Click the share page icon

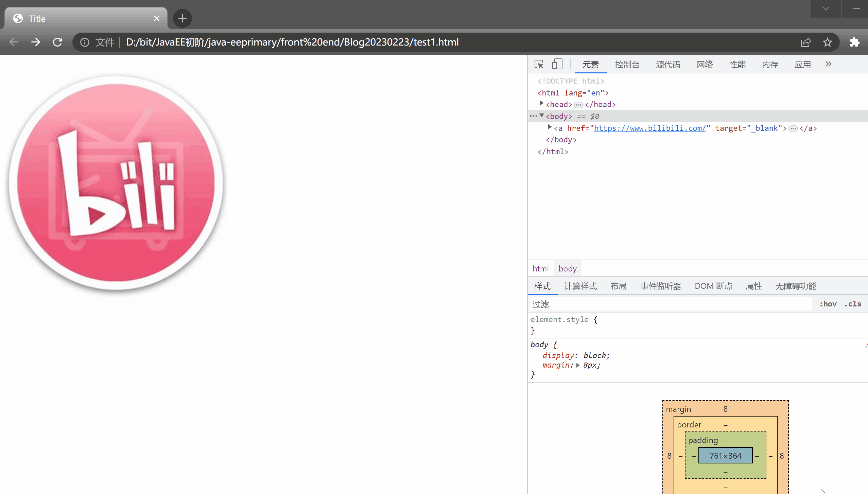pyautogui.click(x=806, y=42)
